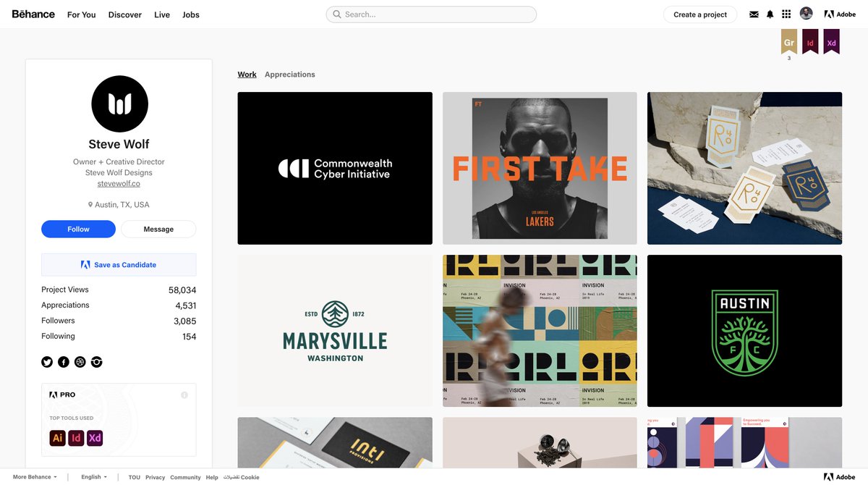Open the Austin FC crest project
This screenshot has height=485, width=868.
(x=744, y=331)
